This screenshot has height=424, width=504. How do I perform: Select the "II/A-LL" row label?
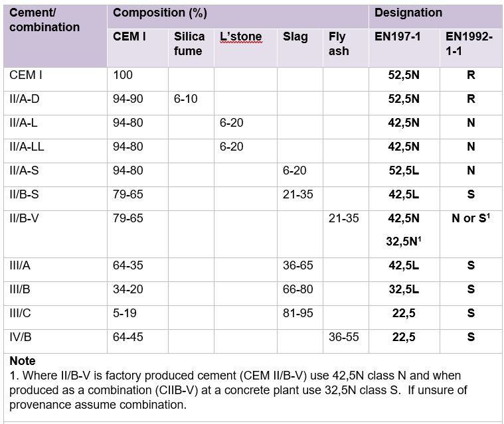pyautogui.click(x=27, y=147)
